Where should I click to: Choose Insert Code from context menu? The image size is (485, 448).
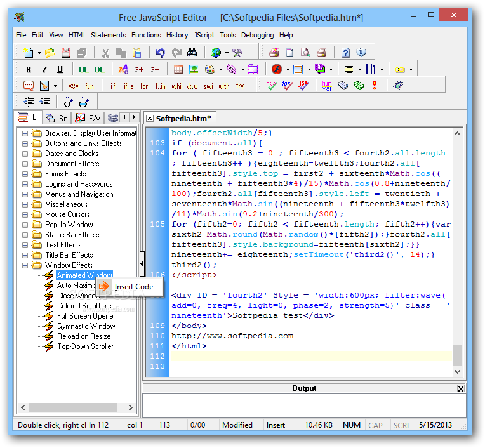tap(130, 287)
